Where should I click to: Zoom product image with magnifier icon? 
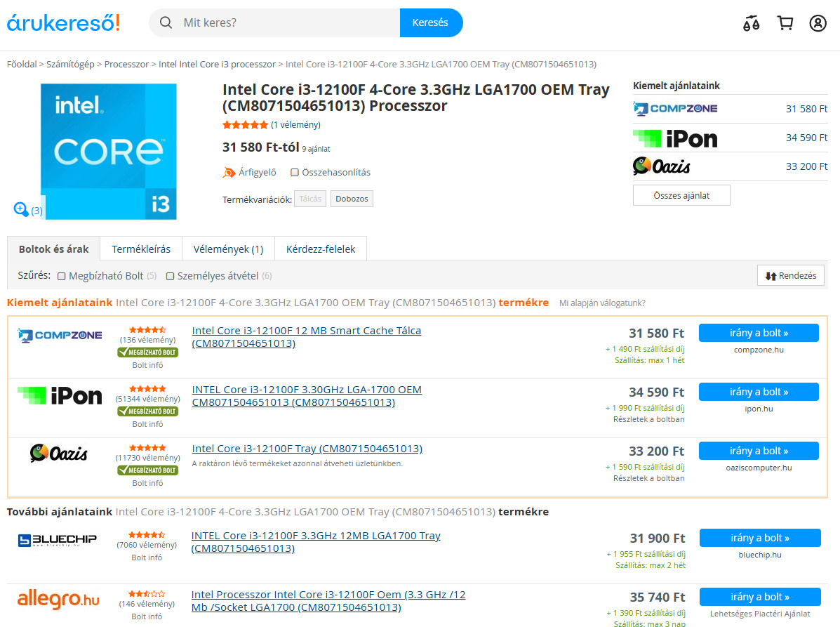tap(21, 209)
